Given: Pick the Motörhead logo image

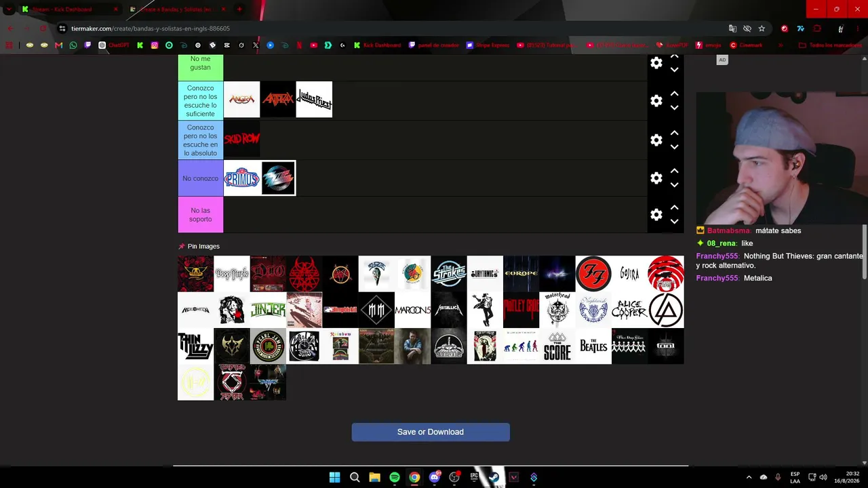Looking at the screenshot, I should click(x=557, y=310).
